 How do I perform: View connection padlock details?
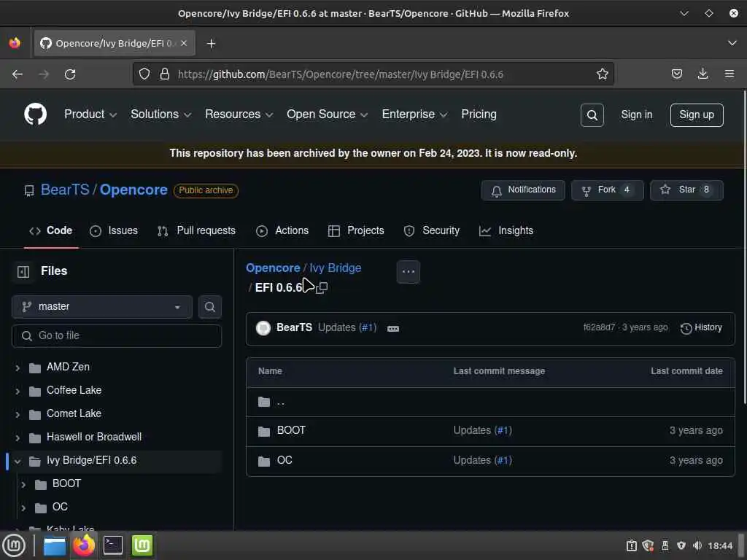[164, 74]
